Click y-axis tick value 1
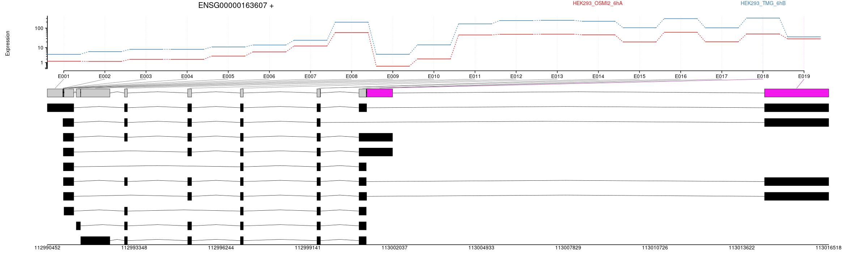The width and height of the screenshot is (868, 253). click(42, 63)
